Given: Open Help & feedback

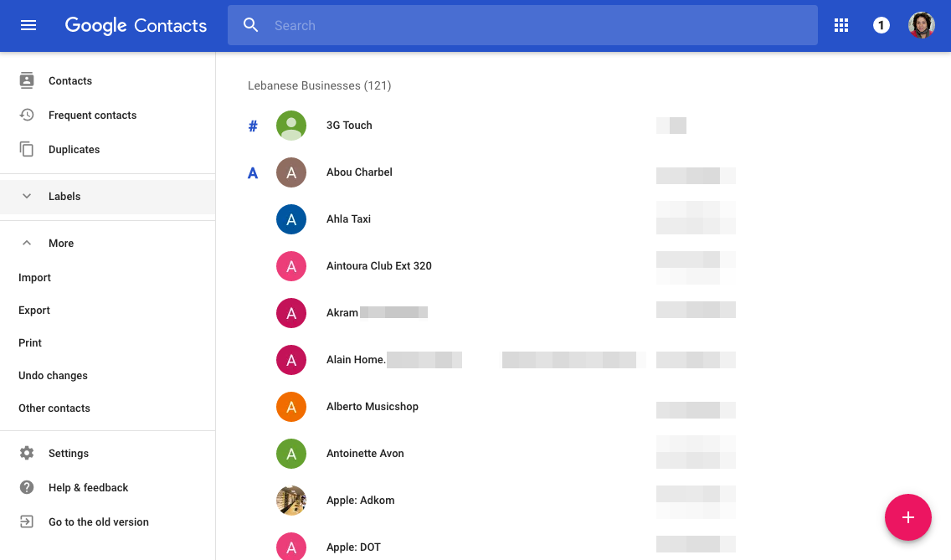Looking at the screenshot, I should [88, 487].
